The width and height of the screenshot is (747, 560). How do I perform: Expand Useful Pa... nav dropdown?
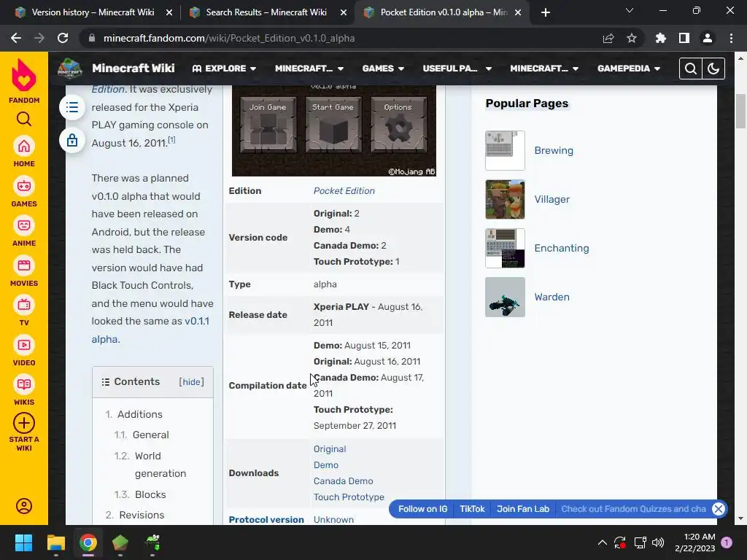[x=457, y=69]
